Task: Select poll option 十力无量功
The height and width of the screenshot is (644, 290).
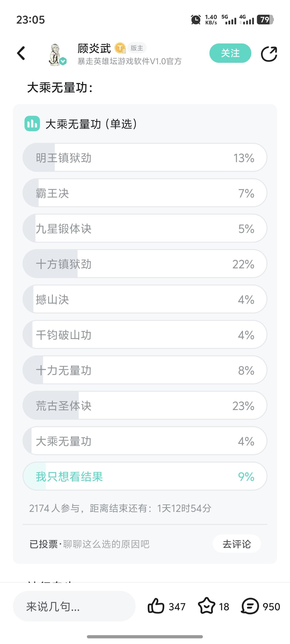Action: click(145, 370)
